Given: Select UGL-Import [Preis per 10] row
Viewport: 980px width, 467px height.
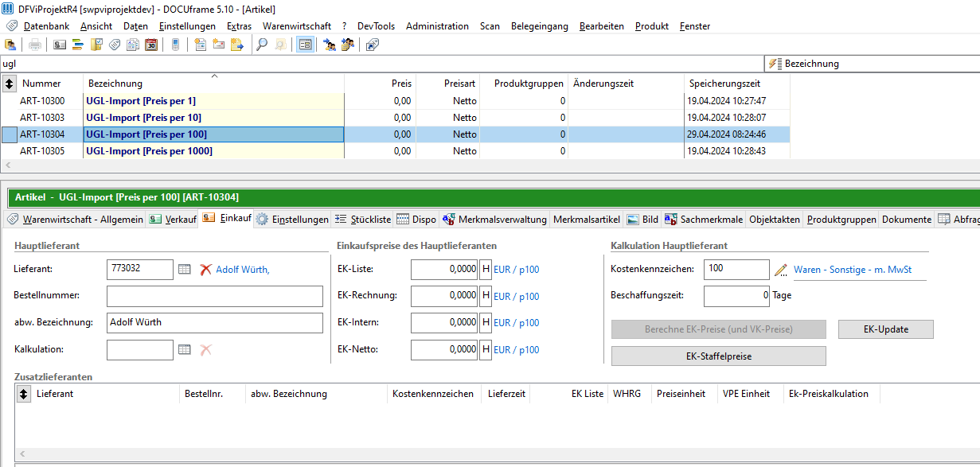Looking at the screenshot, I should click(x=396, y=118).
